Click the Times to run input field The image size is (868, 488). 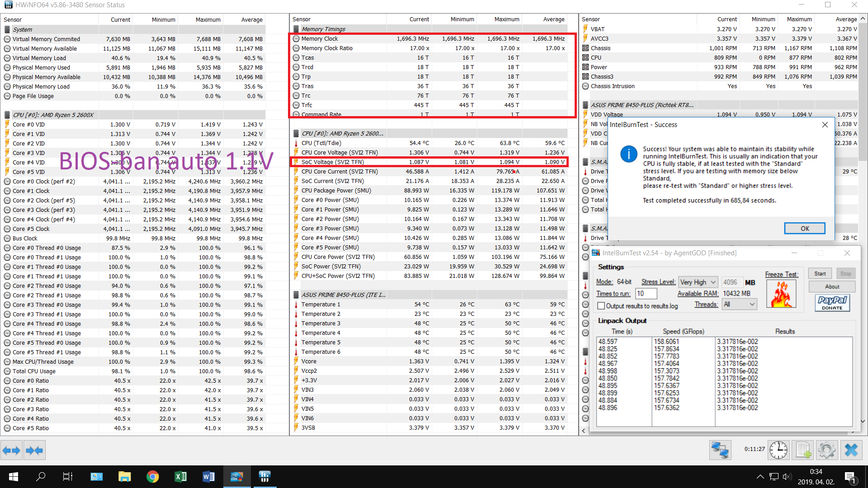click(646, 293)
